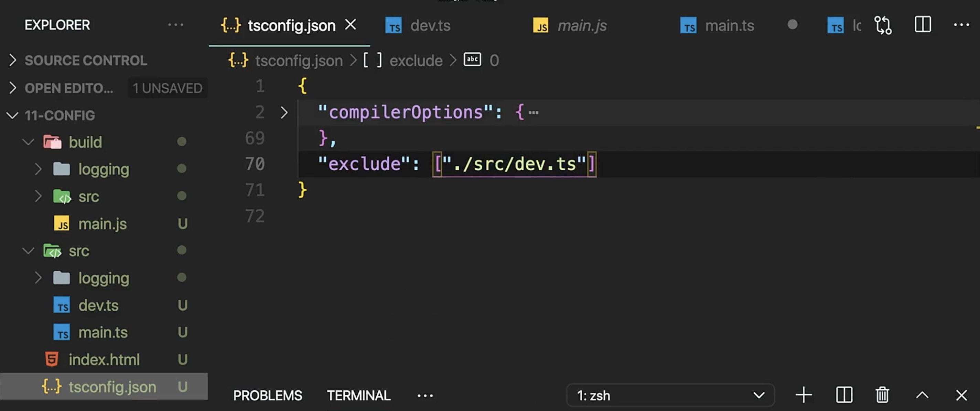Image resolution: width=980 pixels, height=411 pixels.
Task: Open changes compare icon in editor toolbar
Action: tap(883, 25)
